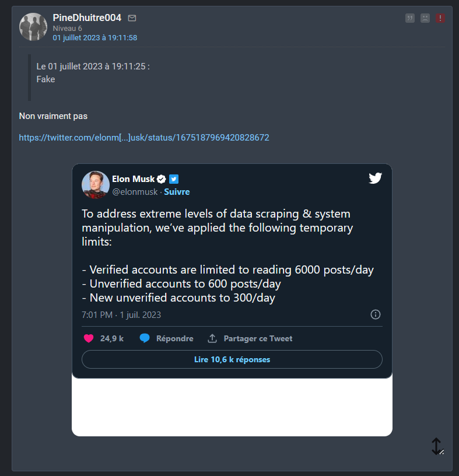Click the blacklist sad face icon

point(425,18)
